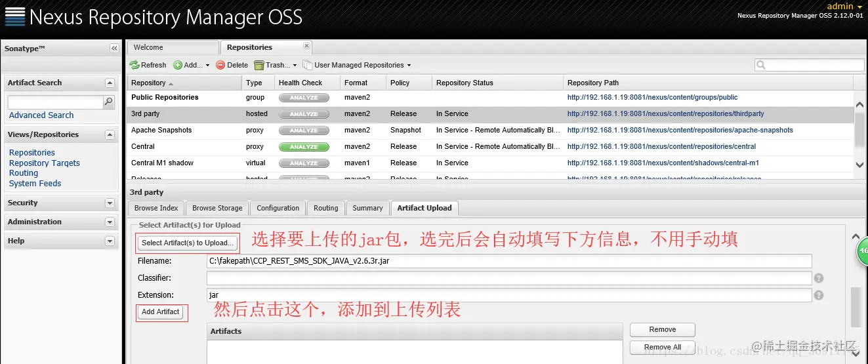Open System Feeds link
This screenshot has width=868, height=364.
35,184
